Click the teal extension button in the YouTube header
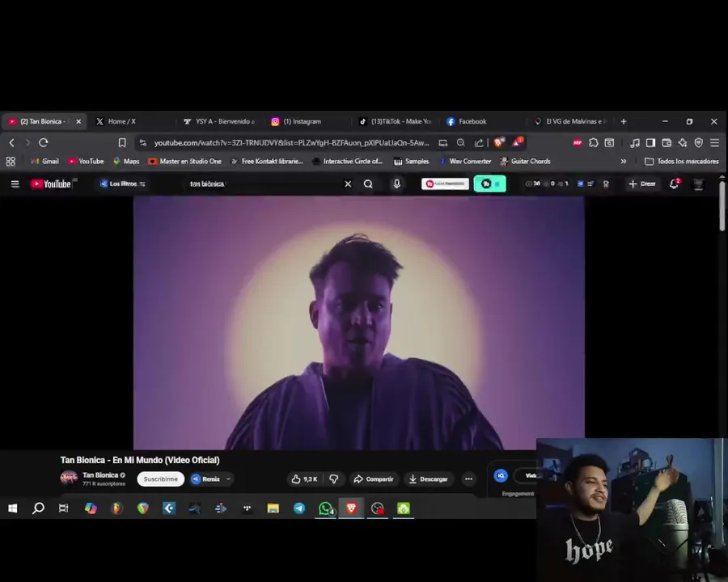This screenshot has height=582, width=728. [x=490, y=183]
